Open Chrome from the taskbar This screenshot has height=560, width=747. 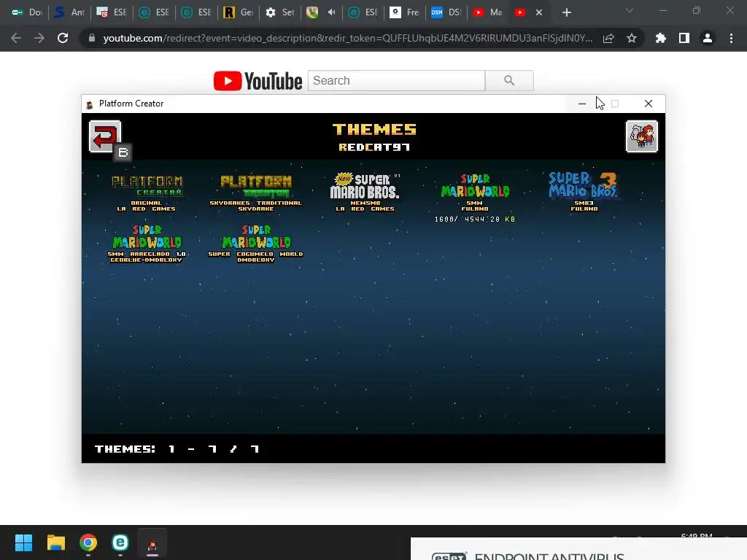tap(88, 542)
